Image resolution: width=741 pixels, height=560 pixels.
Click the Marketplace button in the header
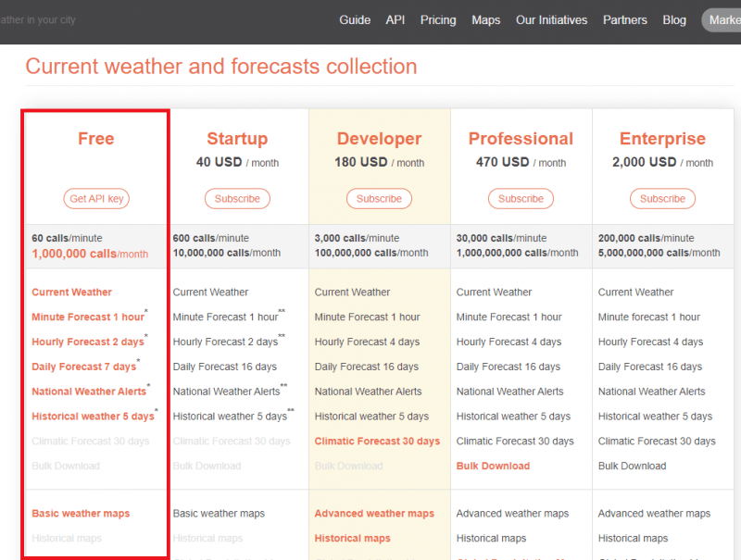(722, 20)
